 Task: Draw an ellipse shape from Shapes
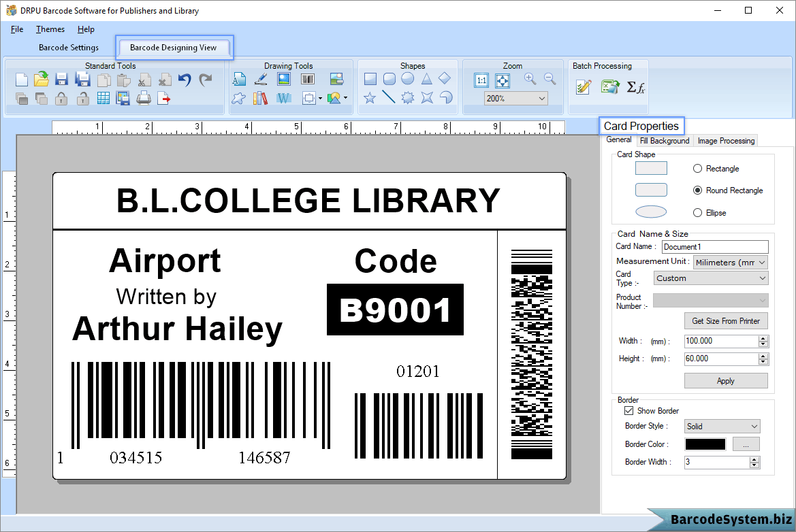point(408,79)
